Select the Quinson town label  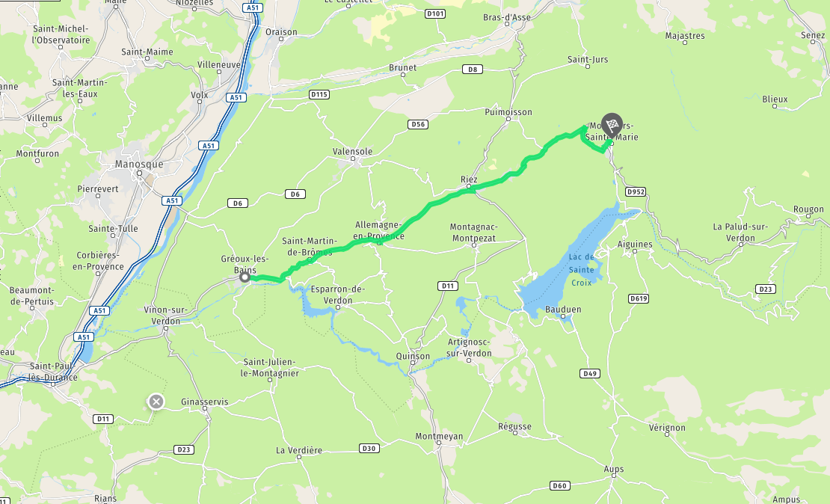tap(413, 356)
